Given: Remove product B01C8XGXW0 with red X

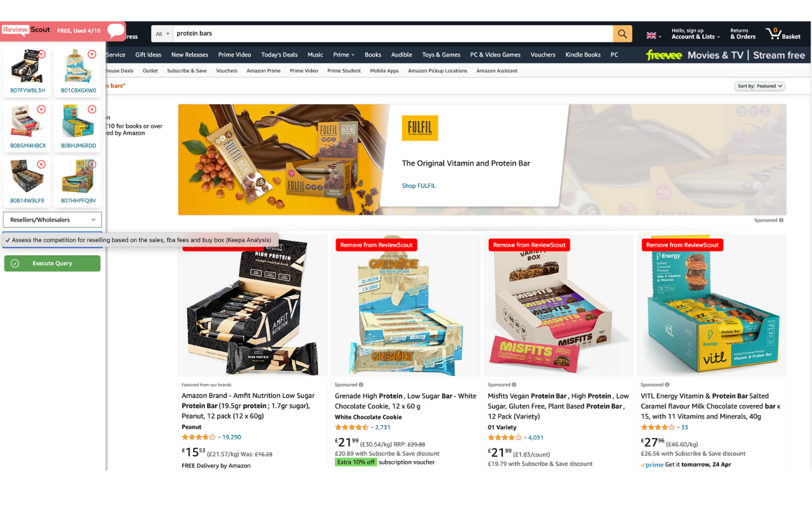Looking at the screenshot, I should [x=92, y=55].
